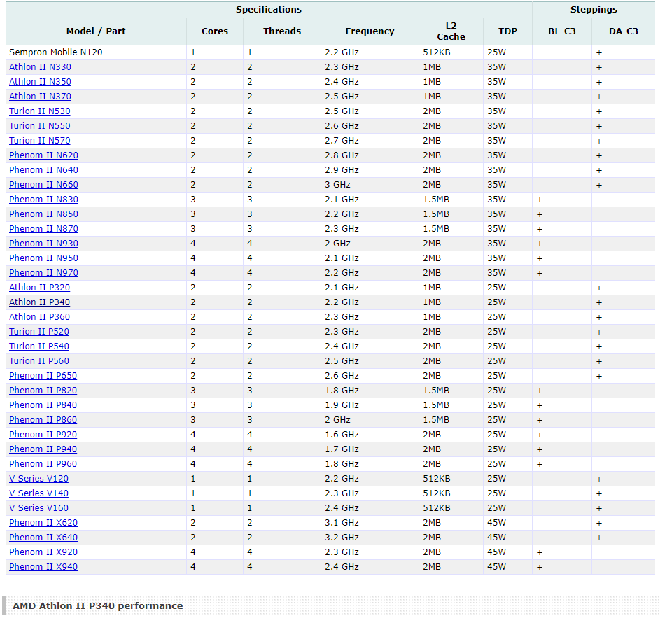Screen dimensions: 672x623
Task: Open the Phenom II N660 link
Action: [43, 185]
